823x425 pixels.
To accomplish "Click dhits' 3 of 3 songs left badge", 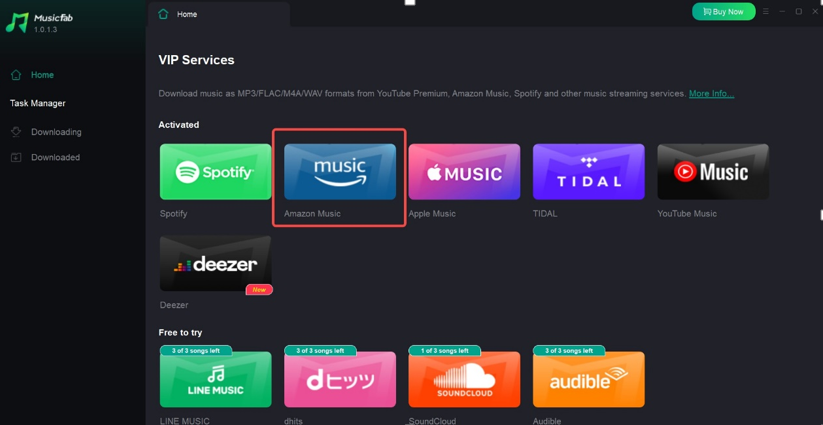I will [320, 351].
